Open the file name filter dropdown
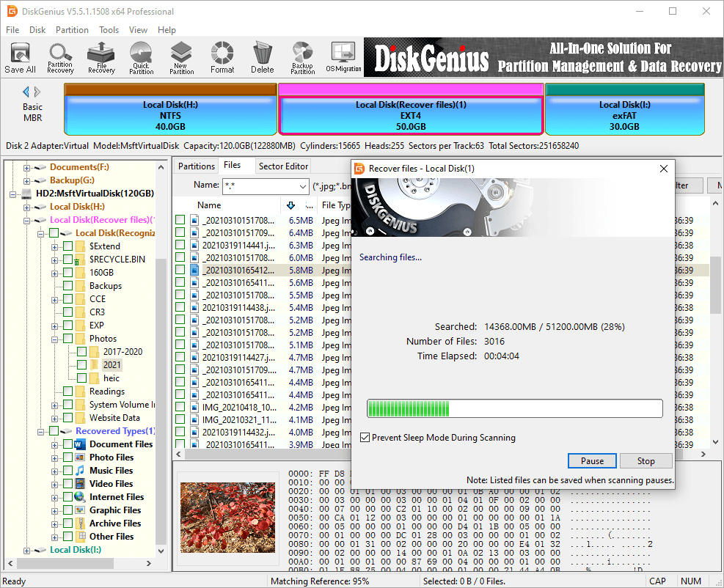Viewport: 724px width, 588px height. pyautogui.click(x=303, y=186)
